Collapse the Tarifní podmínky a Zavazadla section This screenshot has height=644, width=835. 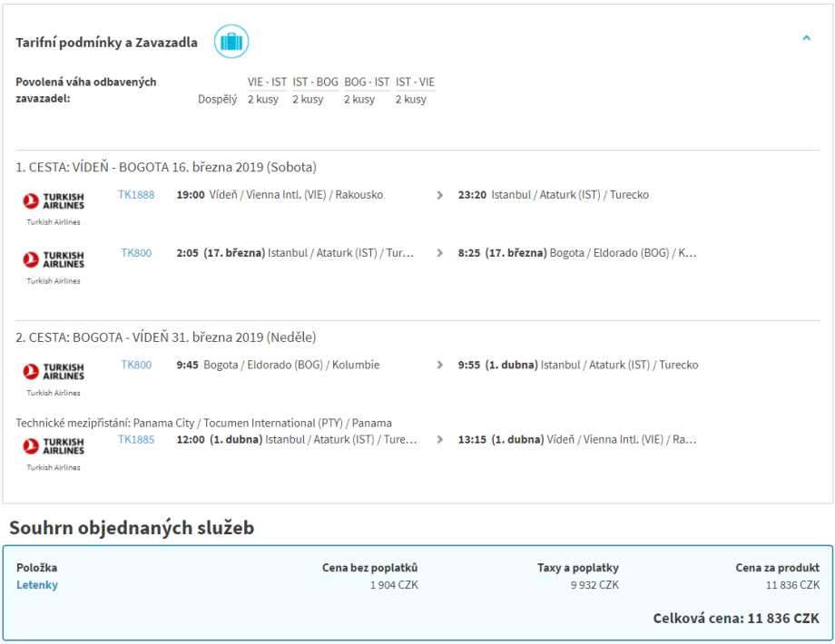806,38
